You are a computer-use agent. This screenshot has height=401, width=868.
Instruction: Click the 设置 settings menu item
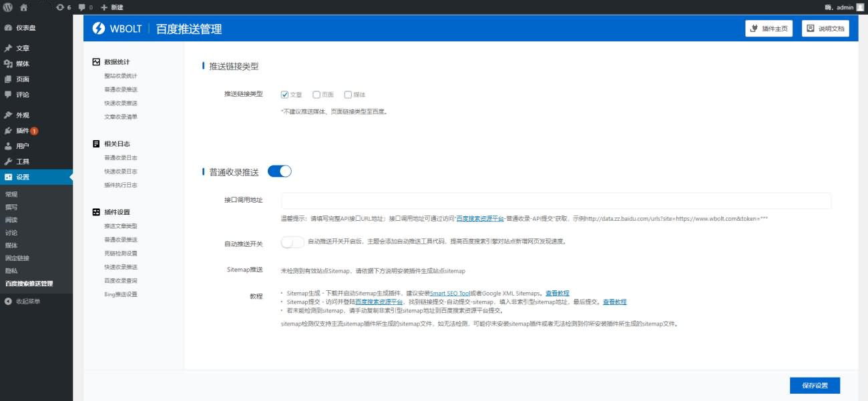[x=36, y=177]
